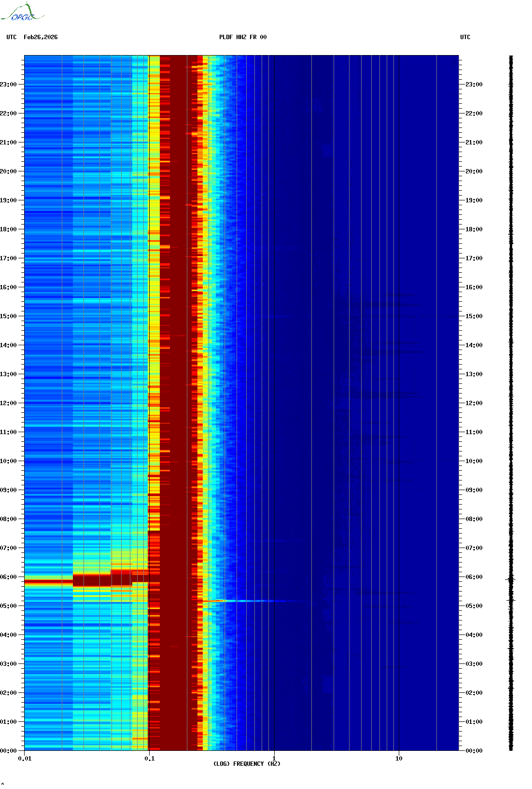Click the '(LOG) FREQUENCY (HZ)' axis label
The image size is (532, 789).
tap(247, 764)
